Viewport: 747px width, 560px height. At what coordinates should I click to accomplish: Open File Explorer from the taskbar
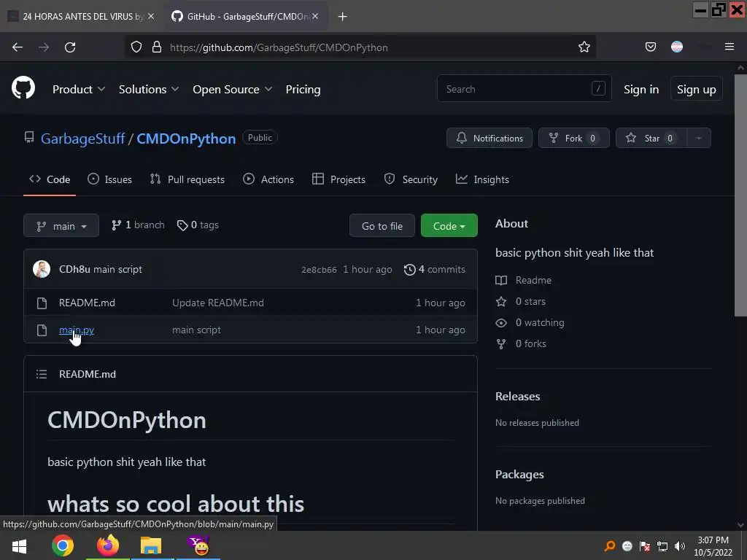(x=151, y=545)
